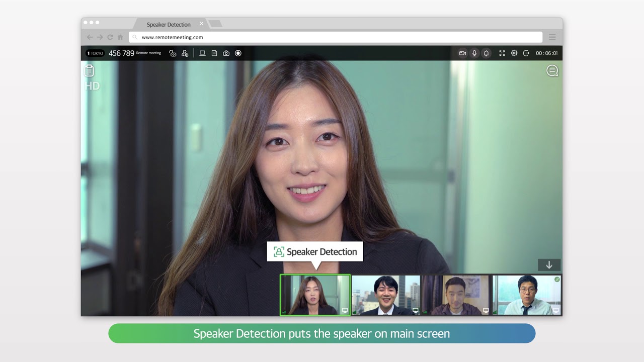
Task: Open the meeting settings gear
Action: [514, 53]
